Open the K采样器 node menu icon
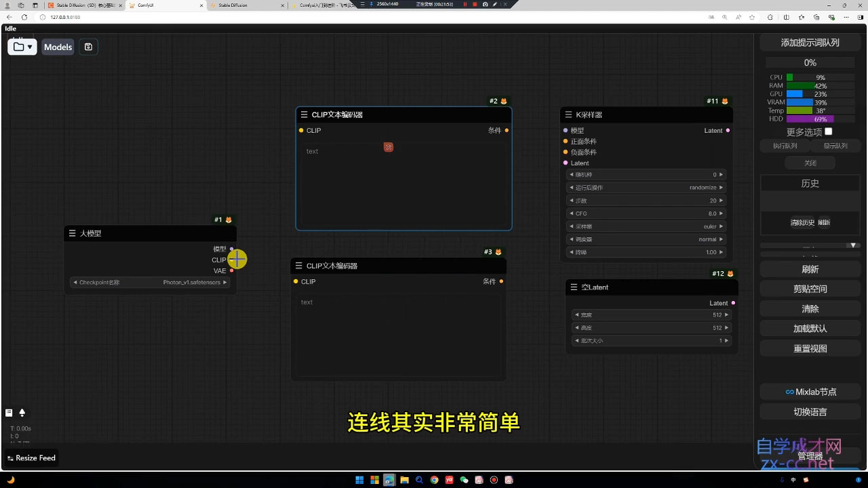Image resolution: width=868 pixels, height=488 pixels. [568, 115]
